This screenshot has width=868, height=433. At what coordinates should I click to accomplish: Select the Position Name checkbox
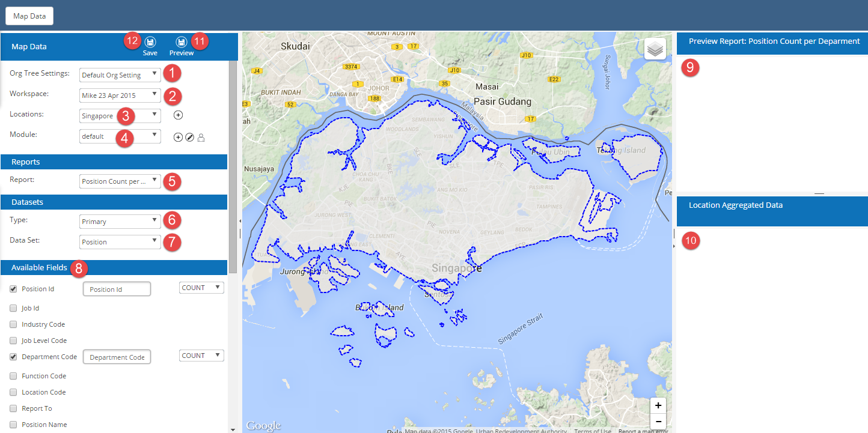click(x=13, y=425)
